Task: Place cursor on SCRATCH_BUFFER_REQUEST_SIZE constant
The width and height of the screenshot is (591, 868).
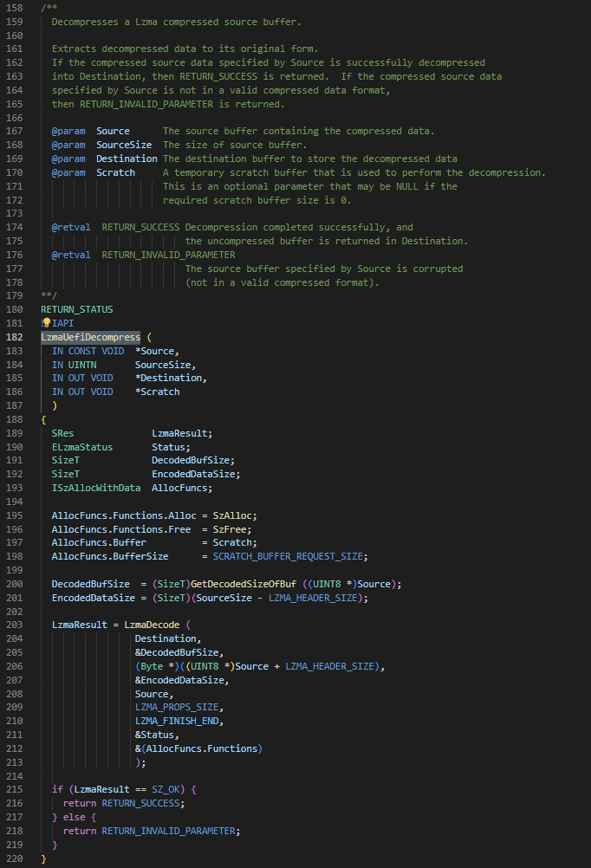Action: point(288,556)
